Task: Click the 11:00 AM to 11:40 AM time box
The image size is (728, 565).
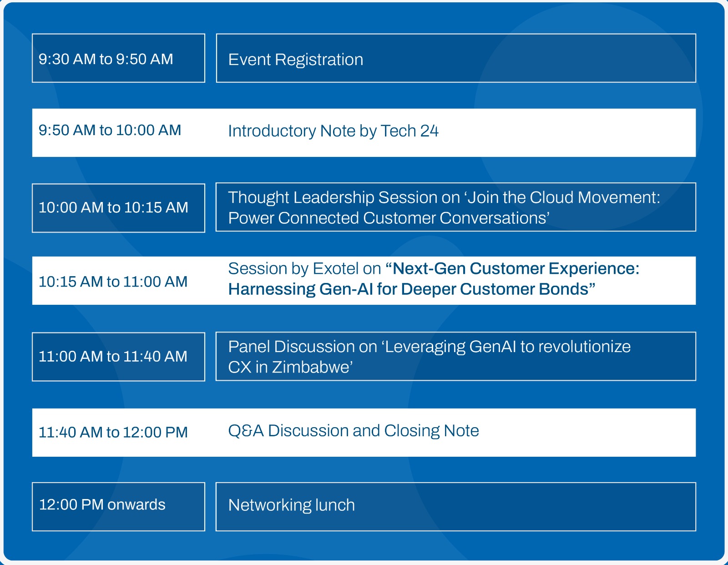Action: point(118,357)
